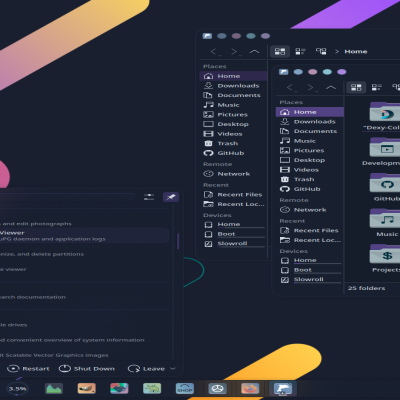The height and width of the screenshot is (400, 400).
Task: Open the 3.5% CPU monitor widget
Action: click(17, 389)
